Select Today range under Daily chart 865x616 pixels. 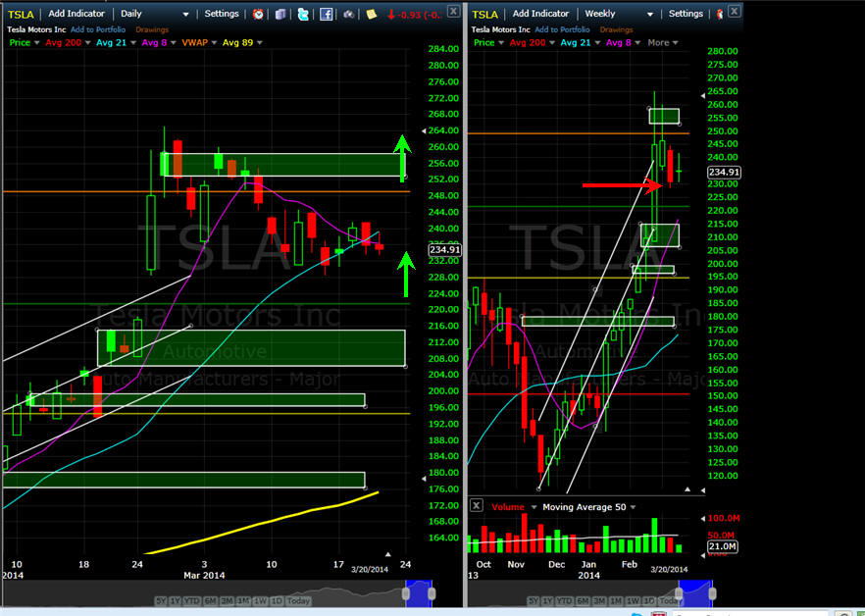[x=298, y=600]
